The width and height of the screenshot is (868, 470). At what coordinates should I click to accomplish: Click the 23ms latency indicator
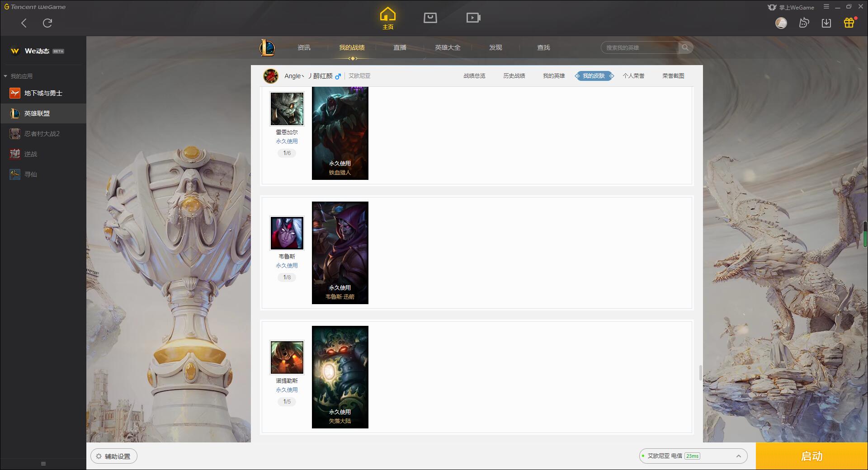692,456
